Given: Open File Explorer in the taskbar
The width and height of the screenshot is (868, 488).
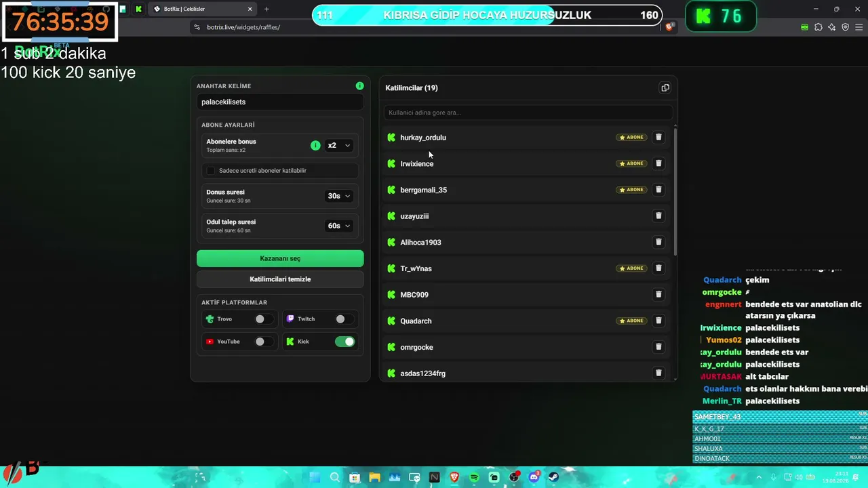Looking at the screenshot, I should point(374,477).
